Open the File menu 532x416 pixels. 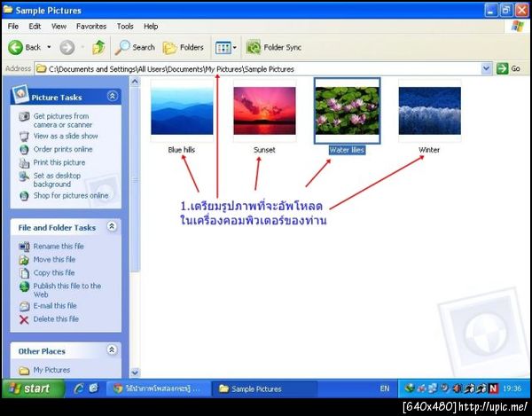13,26
